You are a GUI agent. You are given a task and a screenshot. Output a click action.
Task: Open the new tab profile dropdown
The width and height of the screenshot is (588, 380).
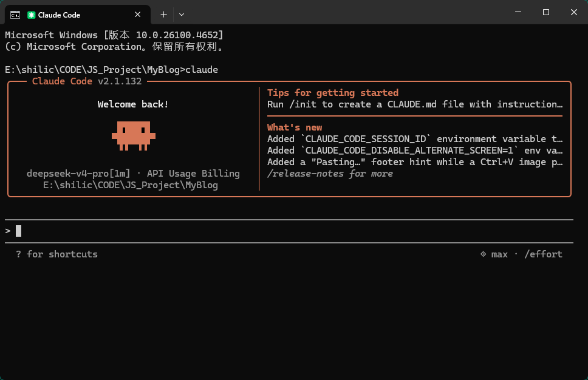tap(182, 15)
